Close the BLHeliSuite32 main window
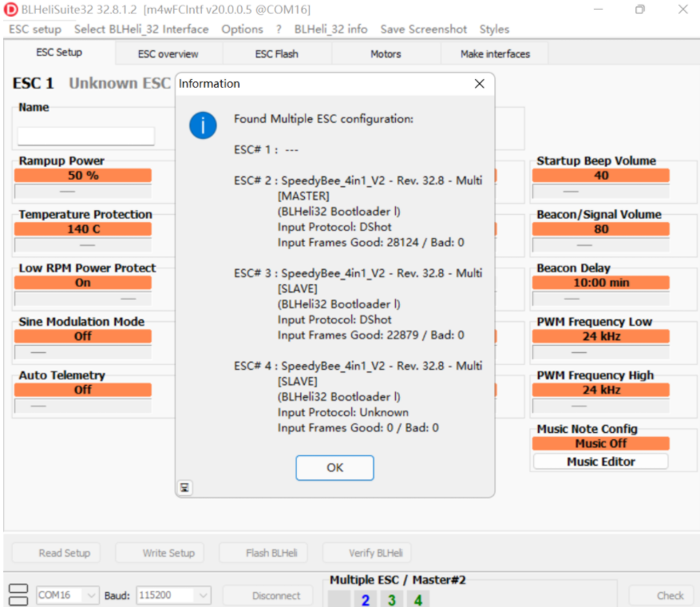 point(682,10)
